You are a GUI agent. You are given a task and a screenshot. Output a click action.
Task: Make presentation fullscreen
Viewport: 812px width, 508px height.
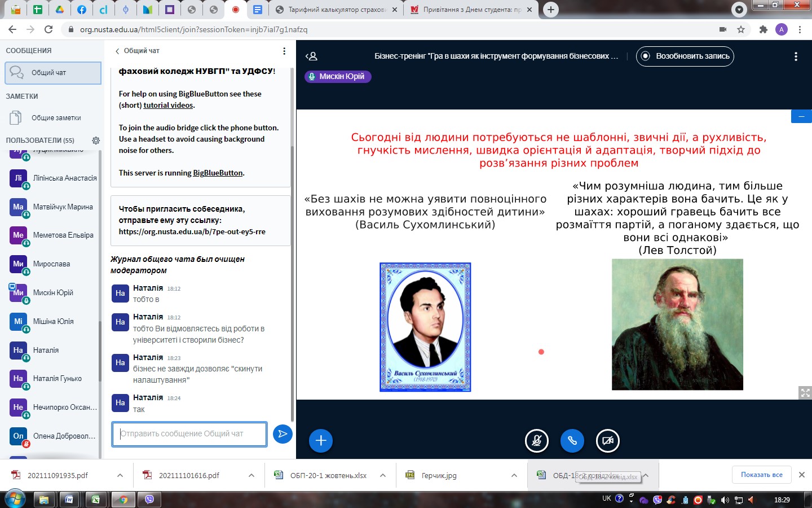click(x=805, y=392)
